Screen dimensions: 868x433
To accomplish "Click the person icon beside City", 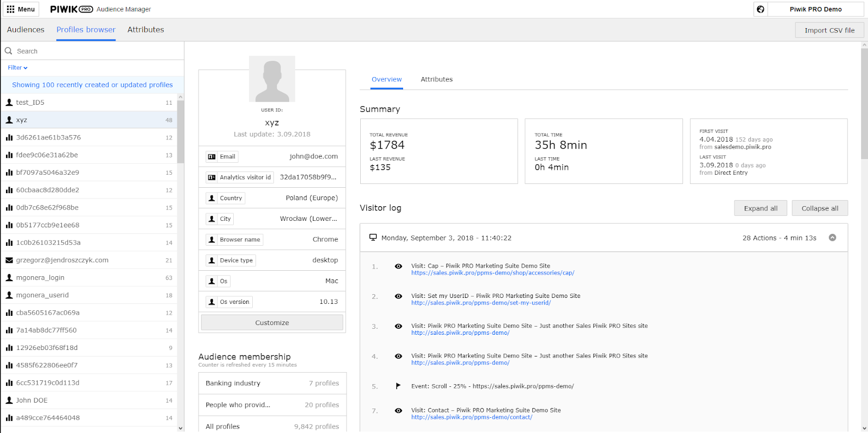I will pos(212,219).
